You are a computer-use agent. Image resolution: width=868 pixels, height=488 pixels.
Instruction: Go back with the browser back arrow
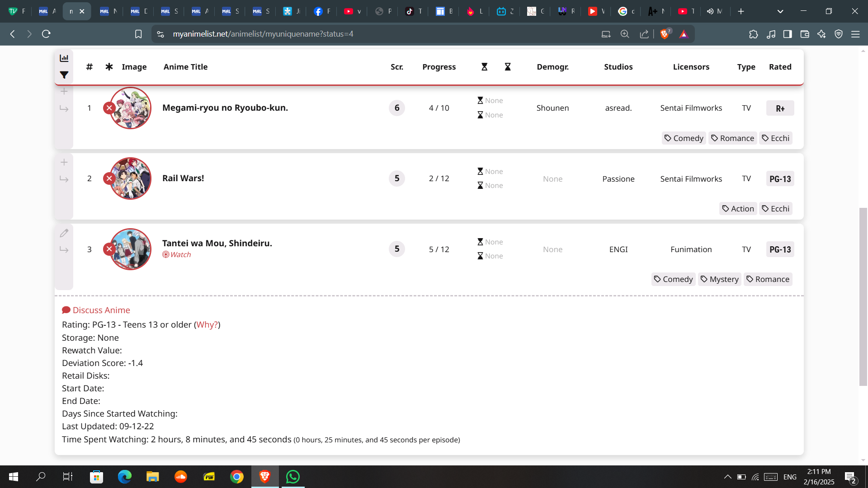[13, 34]
